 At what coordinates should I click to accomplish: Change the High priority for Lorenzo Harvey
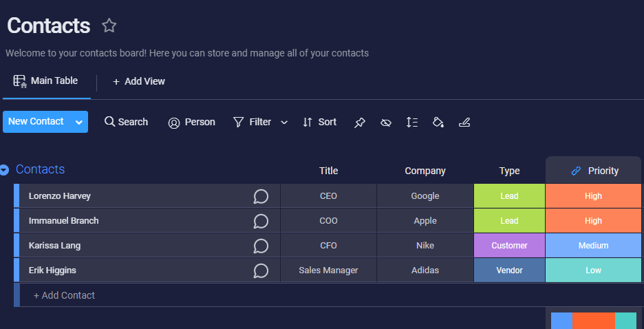(594, 196)
